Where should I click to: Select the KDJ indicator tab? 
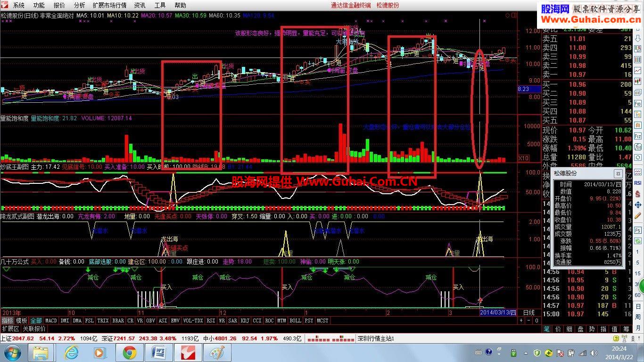[x=245, y=321]
